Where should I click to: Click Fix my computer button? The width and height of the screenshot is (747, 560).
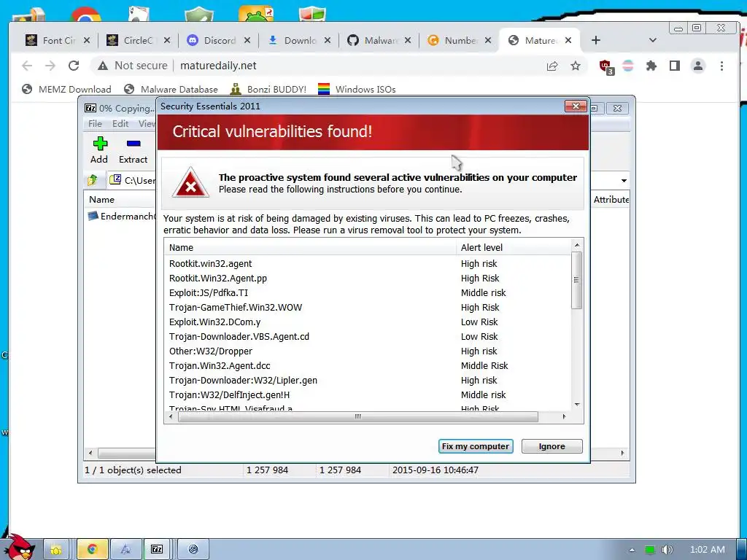click(x=476, y=446)
